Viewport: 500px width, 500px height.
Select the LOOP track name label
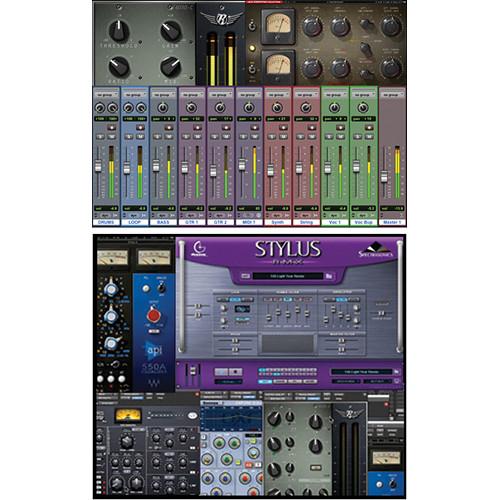(135, 222)
